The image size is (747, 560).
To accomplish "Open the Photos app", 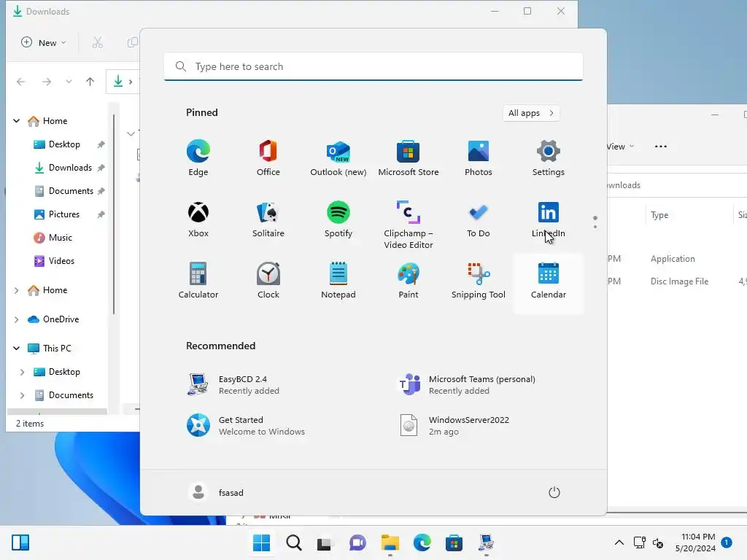I will (x=479, y=158).
